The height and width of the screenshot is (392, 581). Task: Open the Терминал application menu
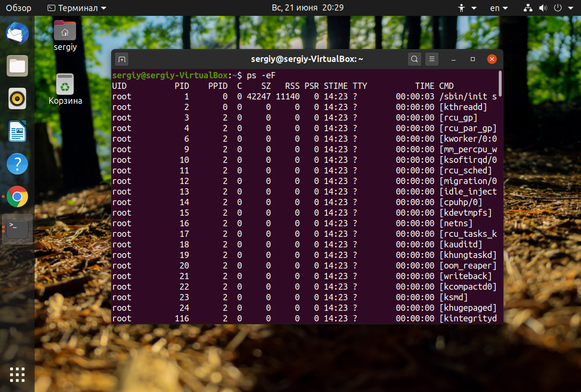pyautogui.click(x=77, y=8)
